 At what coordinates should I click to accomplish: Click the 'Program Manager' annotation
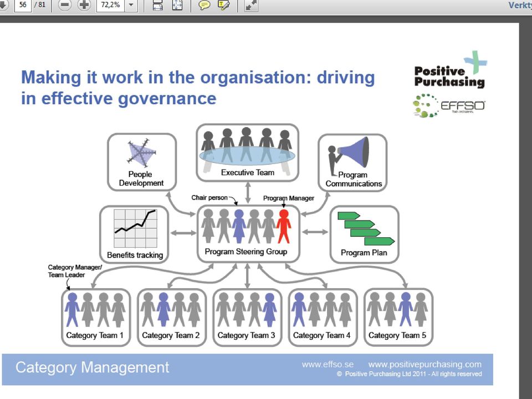(289, 198)
